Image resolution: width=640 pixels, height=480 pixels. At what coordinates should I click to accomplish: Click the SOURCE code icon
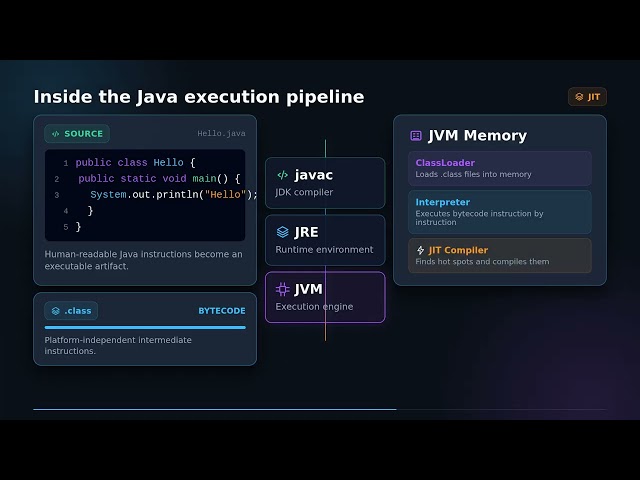tap(56, 134)
